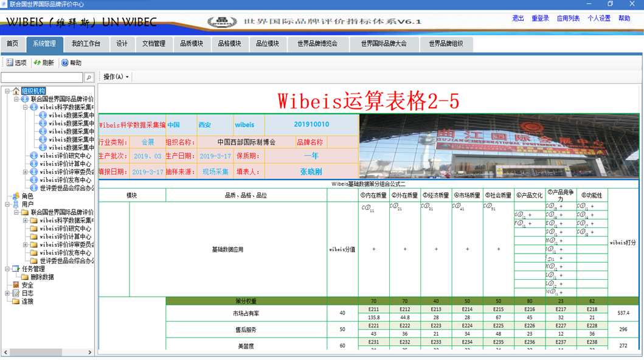The image size is (644, 360).
Task: Open the 文档管理 tab
Action: (154, 44)
